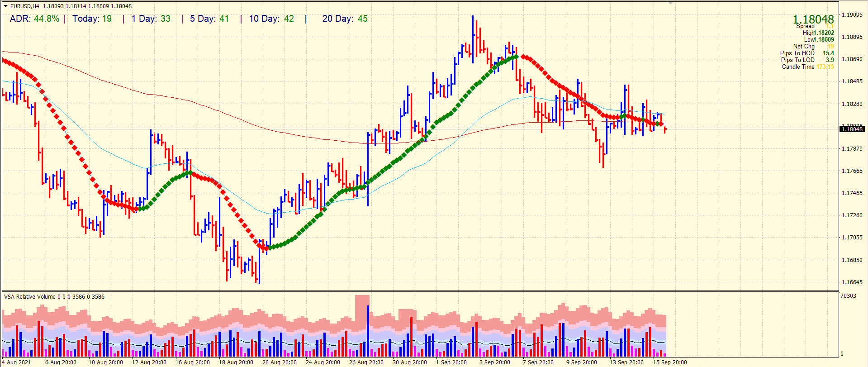Click the 1.16645 price axis label
The width and height of the screenshot is (868, 367).
[852, 282]
